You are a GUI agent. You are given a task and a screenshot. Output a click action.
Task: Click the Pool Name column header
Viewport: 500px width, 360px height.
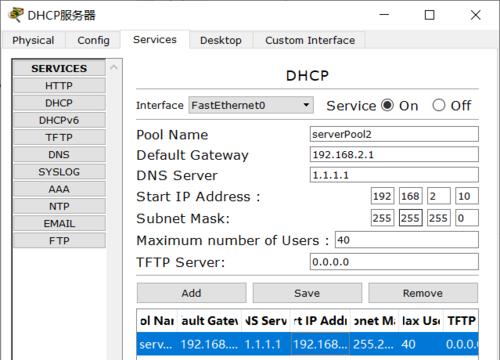pyautogui.click(x=157, y=321)
